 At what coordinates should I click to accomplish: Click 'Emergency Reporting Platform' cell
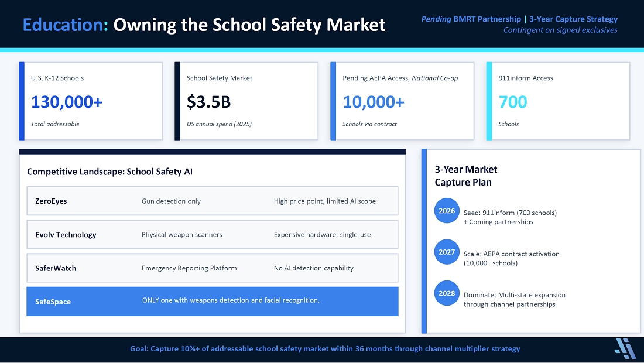tap(189, 268)
